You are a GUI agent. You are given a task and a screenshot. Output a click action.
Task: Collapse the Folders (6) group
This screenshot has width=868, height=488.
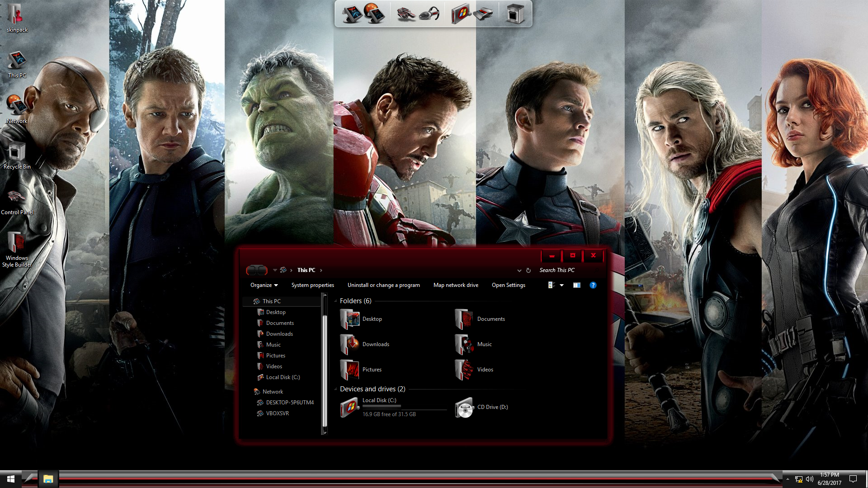coord(335,301)
